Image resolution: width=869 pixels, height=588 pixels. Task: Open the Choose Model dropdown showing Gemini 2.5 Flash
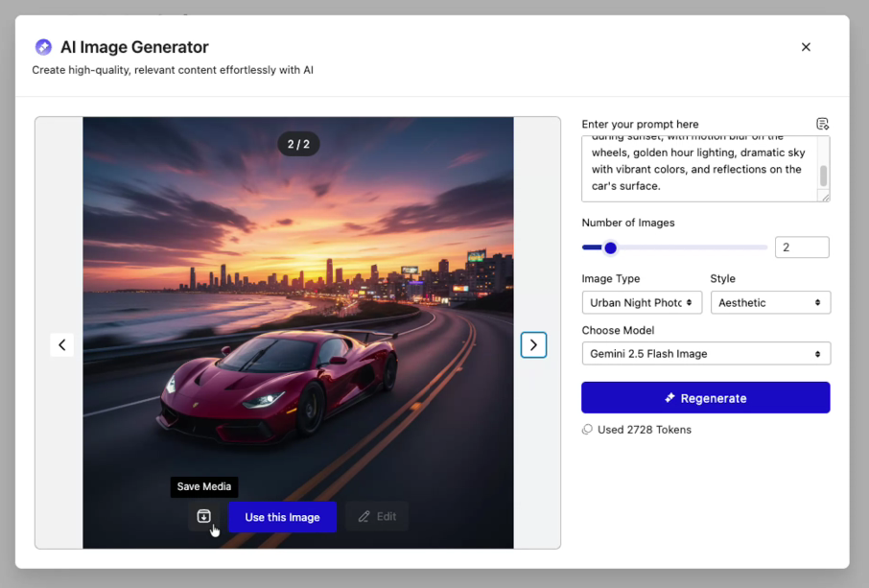(x=706, y=353)
